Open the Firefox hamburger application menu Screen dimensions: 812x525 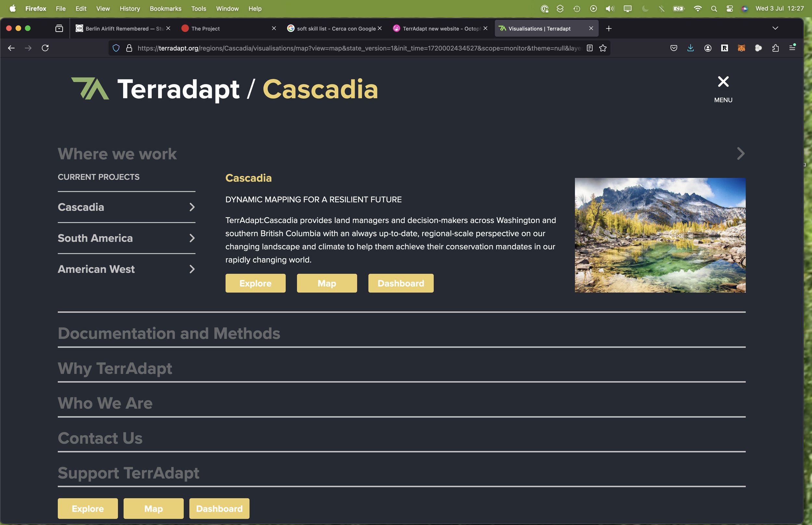click(792, 48)
